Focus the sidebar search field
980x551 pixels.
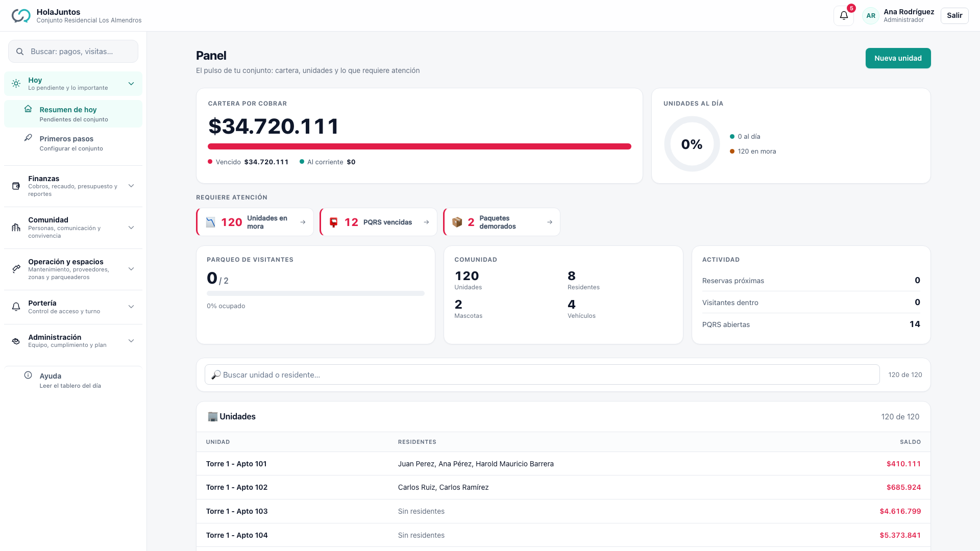coord(73,52)
